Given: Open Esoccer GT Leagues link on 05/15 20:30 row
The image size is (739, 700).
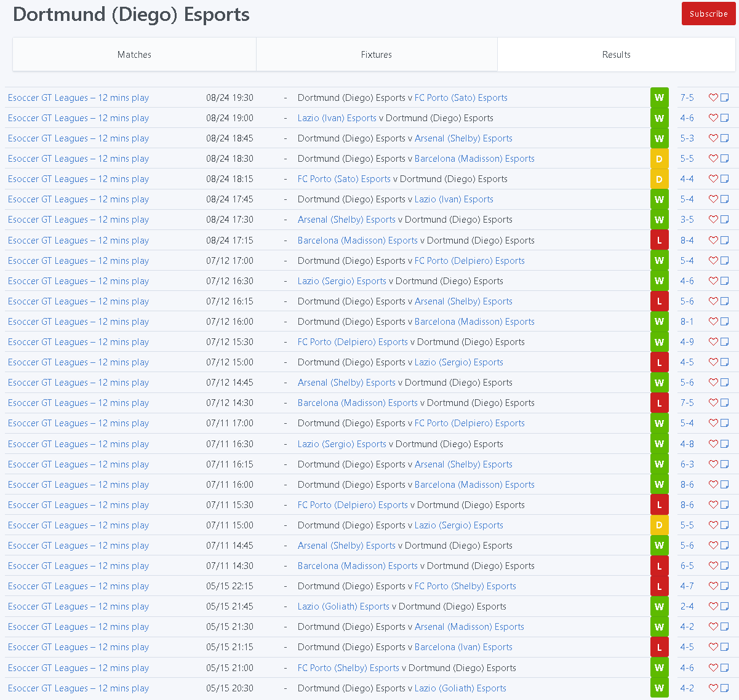Looking at the screenshot, I should tap(78, 688).
